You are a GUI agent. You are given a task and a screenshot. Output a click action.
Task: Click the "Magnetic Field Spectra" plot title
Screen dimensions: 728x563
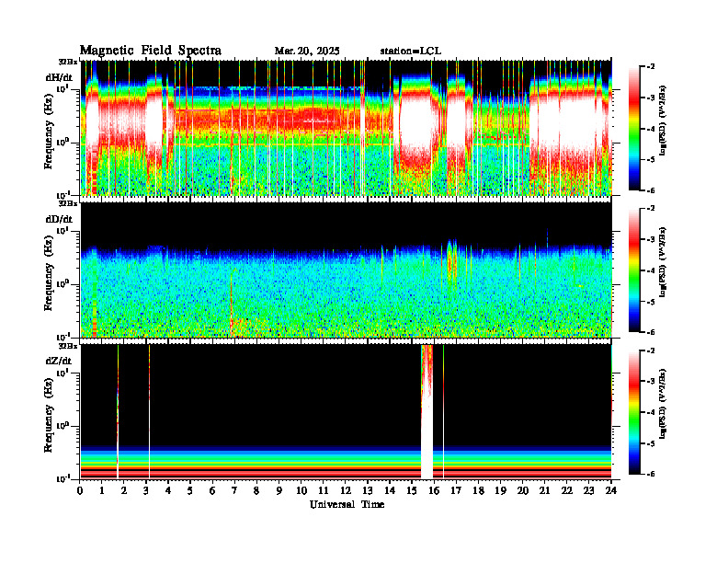coord(151,52)
